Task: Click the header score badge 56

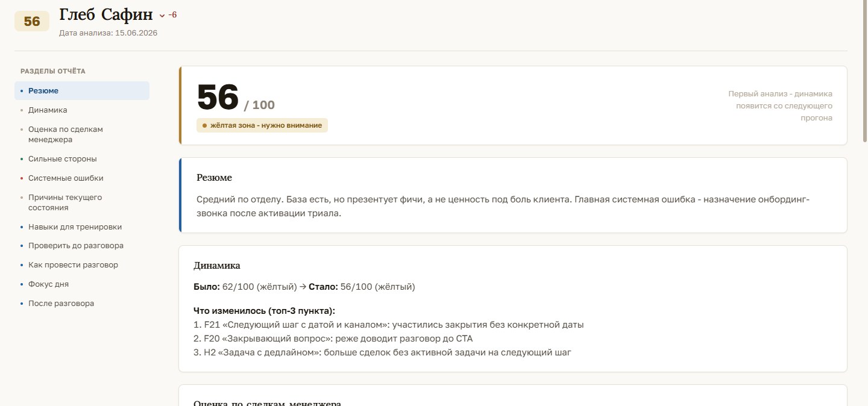Action: pyautogui.click(x=32, y=22)
